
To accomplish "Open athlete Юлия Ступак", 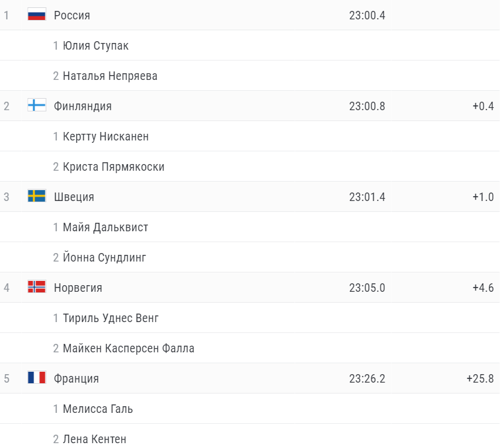I will pyautogui.click(x=96, y=45).
